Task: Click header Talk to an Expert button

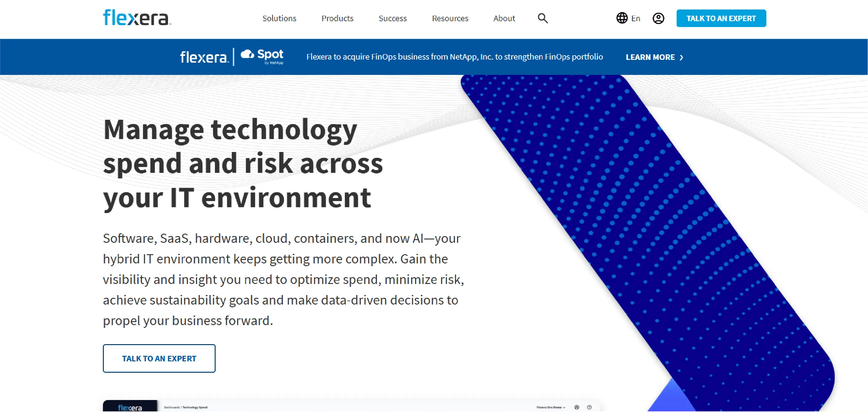Action: [721, 18]
